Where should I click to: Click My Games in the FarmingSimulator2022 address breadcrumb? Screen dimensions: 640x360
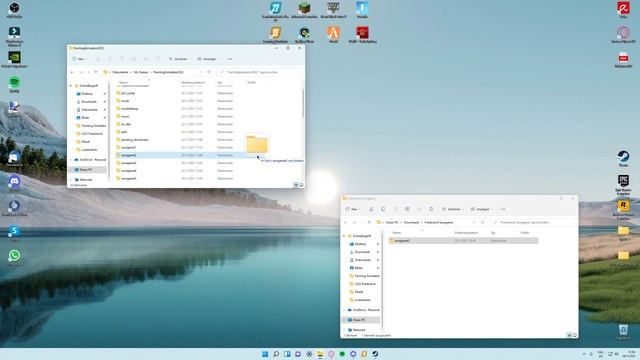(141, 72)
